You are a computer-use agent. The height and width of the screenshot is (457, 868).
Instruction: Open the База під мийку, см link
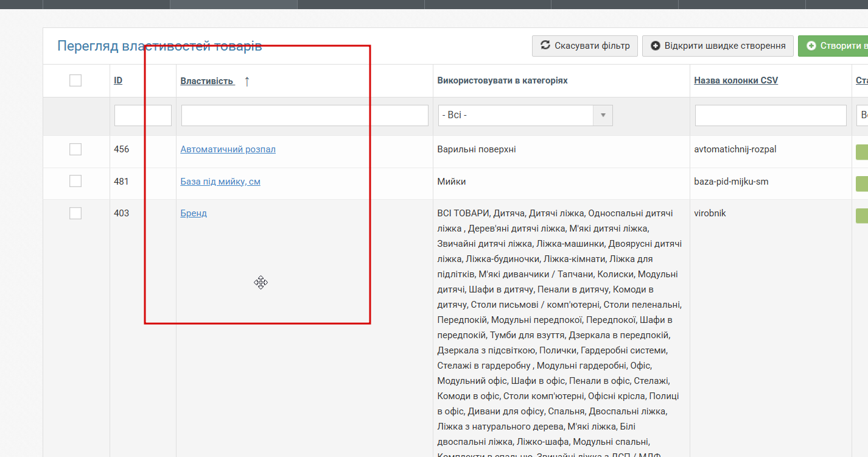(x=220, y=182)
